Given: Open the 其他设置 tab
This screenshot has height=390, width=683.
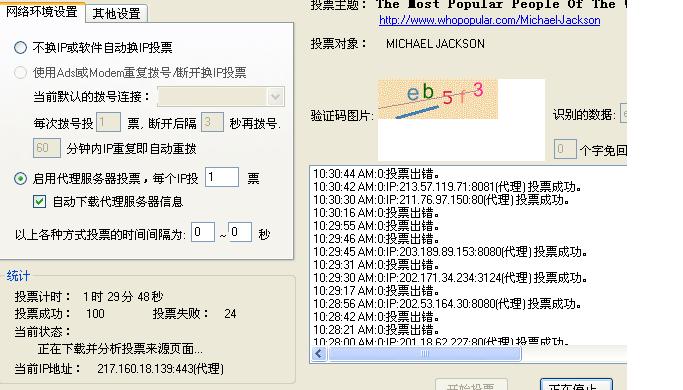Looking at the screenshot, I should click(116, 14).
